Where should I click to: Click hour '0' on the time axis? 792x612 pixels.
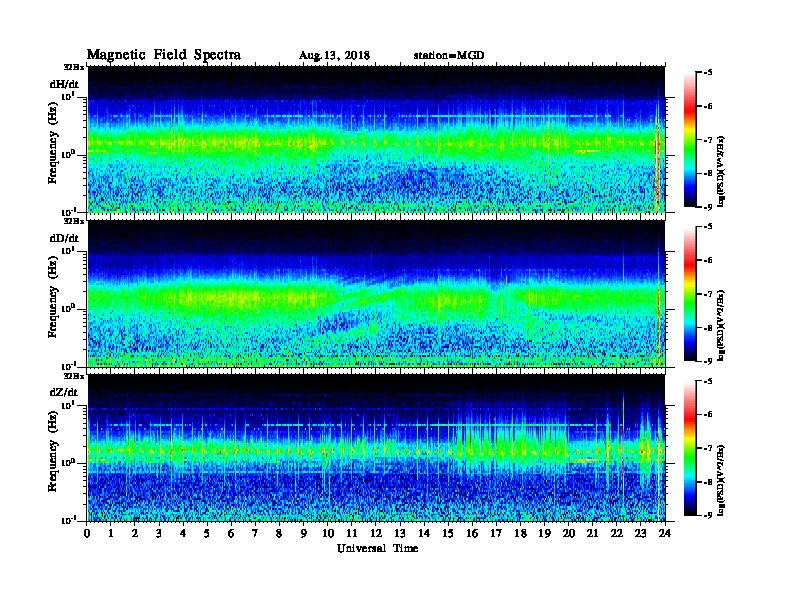point(87,533)
